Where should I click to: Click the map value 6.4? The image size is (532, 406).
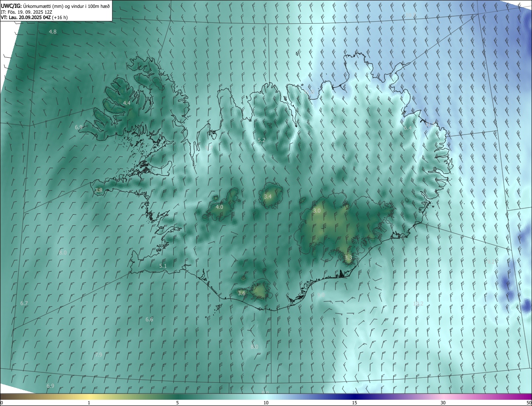(408, 128)
